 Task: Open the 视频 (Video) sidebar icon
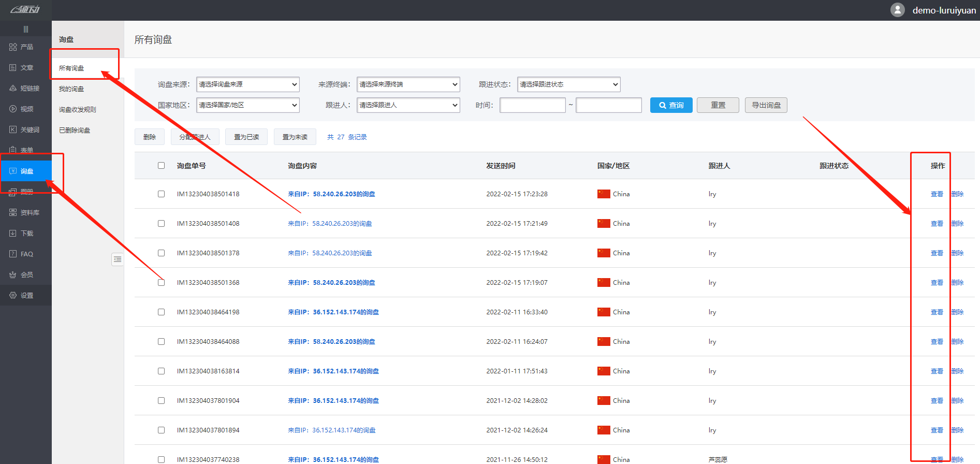pos(13,109)
